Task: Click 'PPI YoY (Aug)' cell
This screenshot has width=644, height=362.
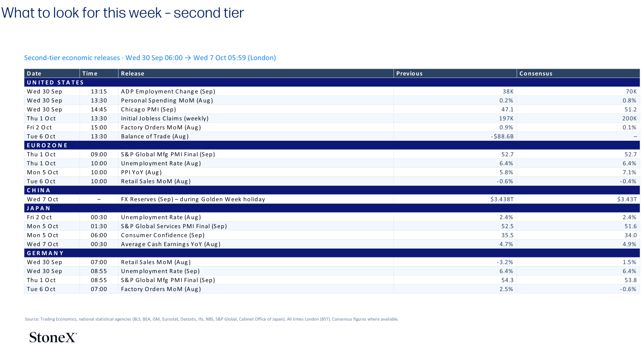Action: click(256, 172)
